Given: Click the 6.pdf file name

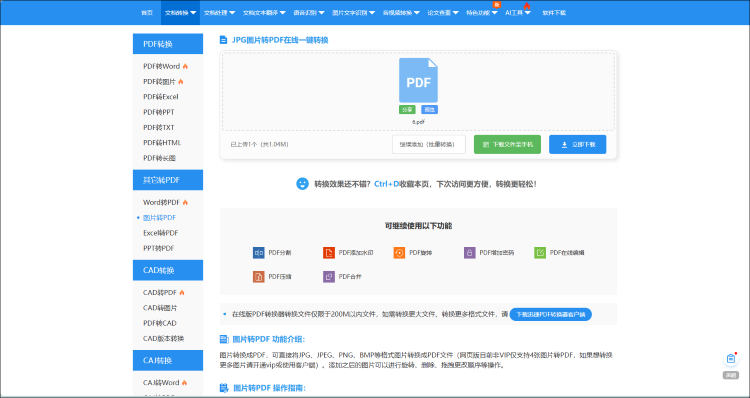Looking at the screenshot, I should point(419,122).
